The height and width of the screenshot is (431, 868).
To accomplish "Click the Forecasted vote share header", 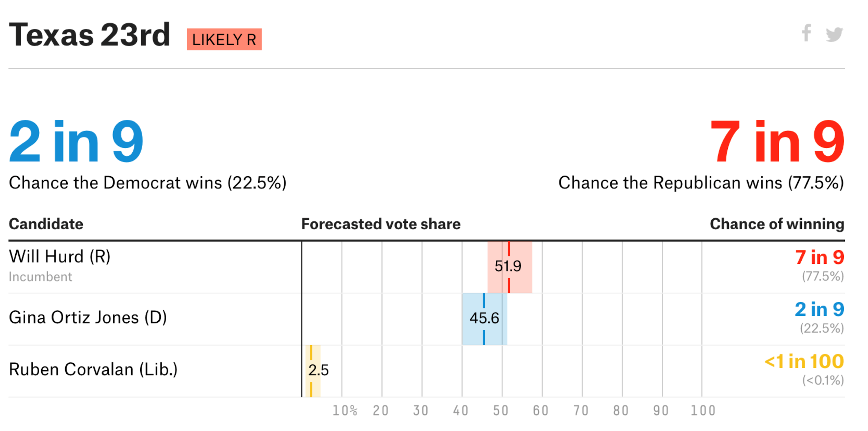I will click(x=381, y=224).
